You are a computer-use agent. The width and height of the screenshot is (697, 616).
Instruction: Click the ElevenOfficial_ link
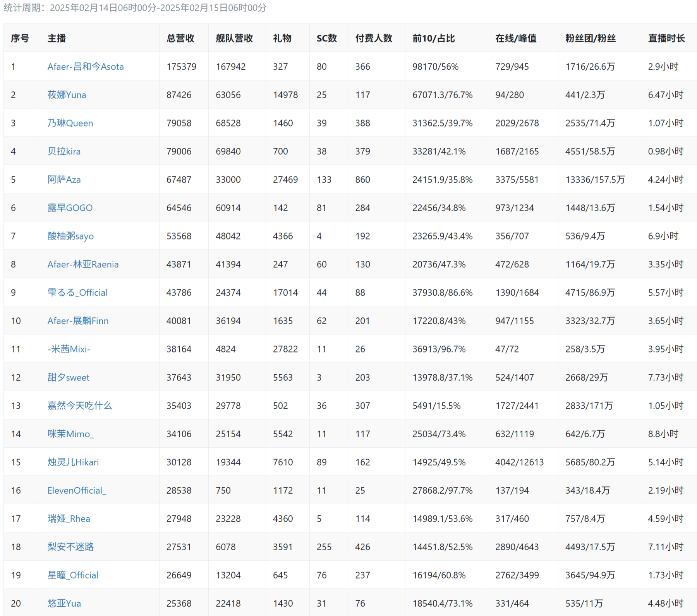77,490
